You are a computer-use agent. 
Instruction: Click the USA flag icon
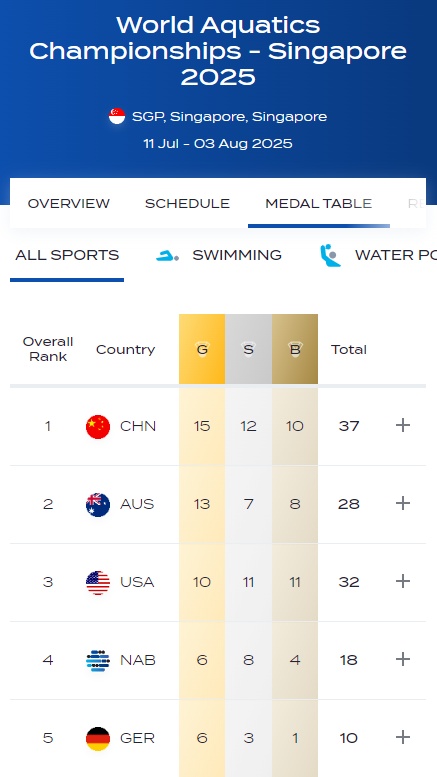(98, 582)
